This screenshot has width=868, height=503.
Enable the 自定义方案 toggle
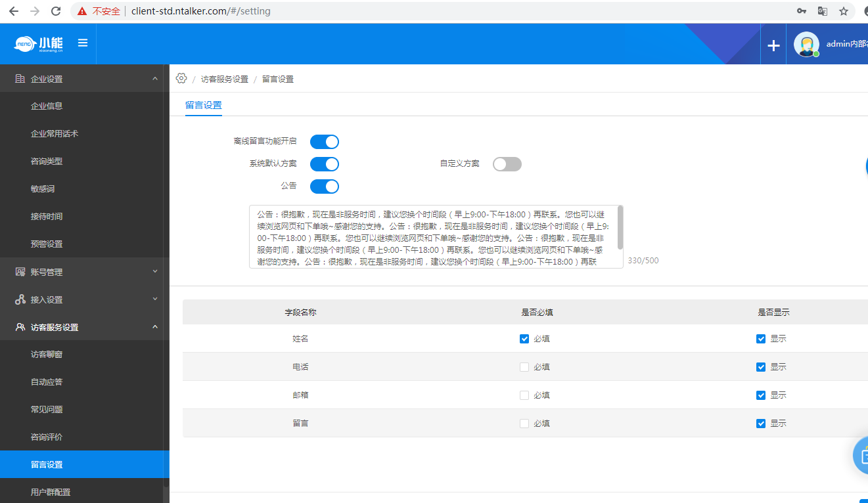(507, 164)
